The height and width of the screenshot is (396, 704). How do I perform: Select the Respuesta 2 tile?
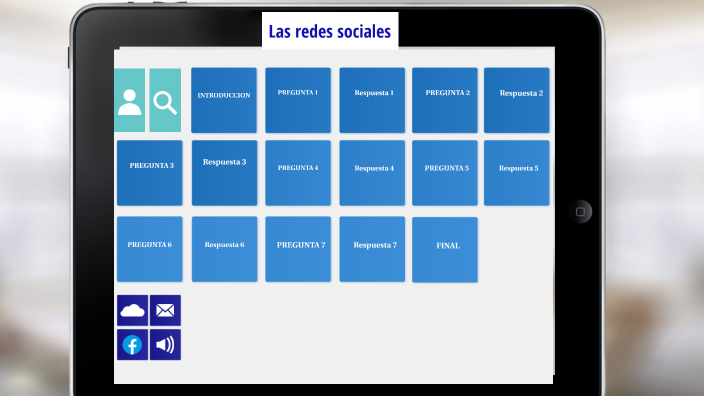click(517, 100)
